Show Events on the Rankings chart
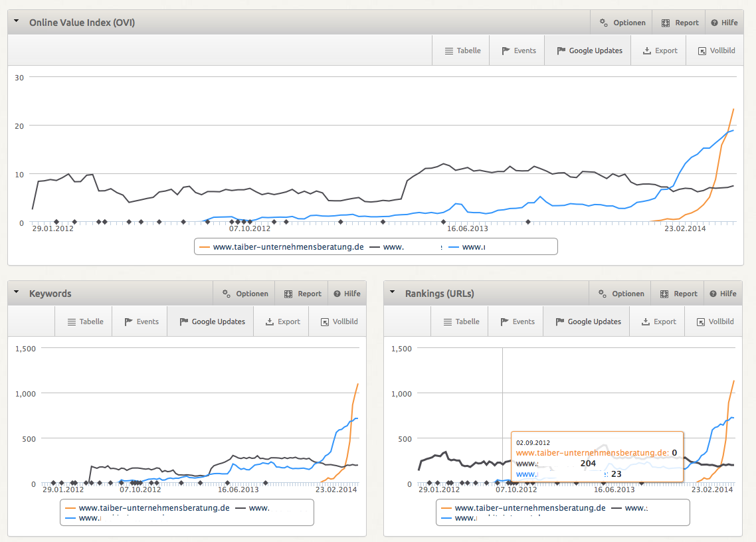Viewport: 756px width, 542px height. [517, 321]
